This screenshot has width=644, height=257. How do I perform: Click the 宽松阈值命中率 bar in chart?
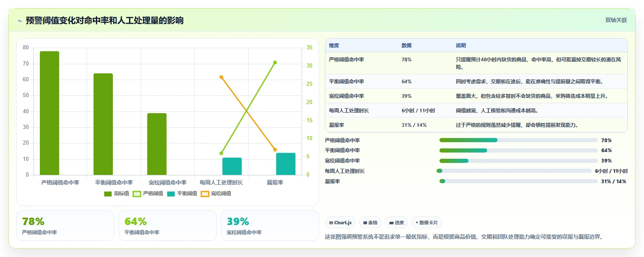(x=157, y=144)
